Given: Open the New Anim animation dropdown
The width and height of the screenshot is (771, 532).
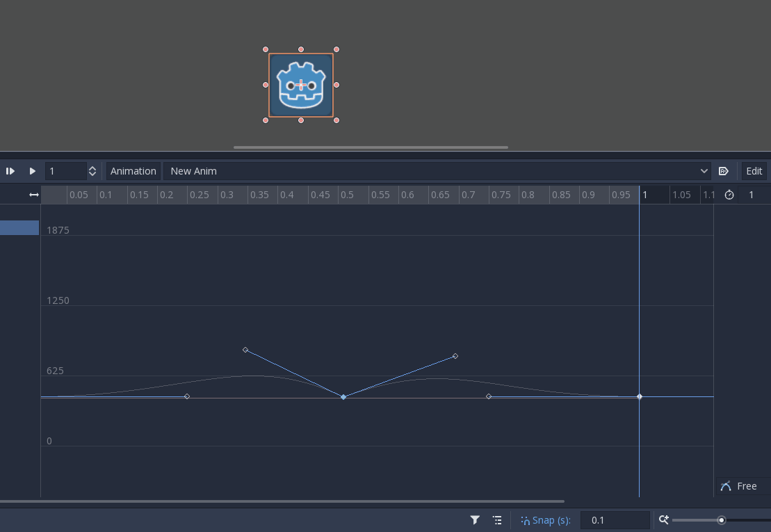Looking at the screenshot, I should pos(704,170).
